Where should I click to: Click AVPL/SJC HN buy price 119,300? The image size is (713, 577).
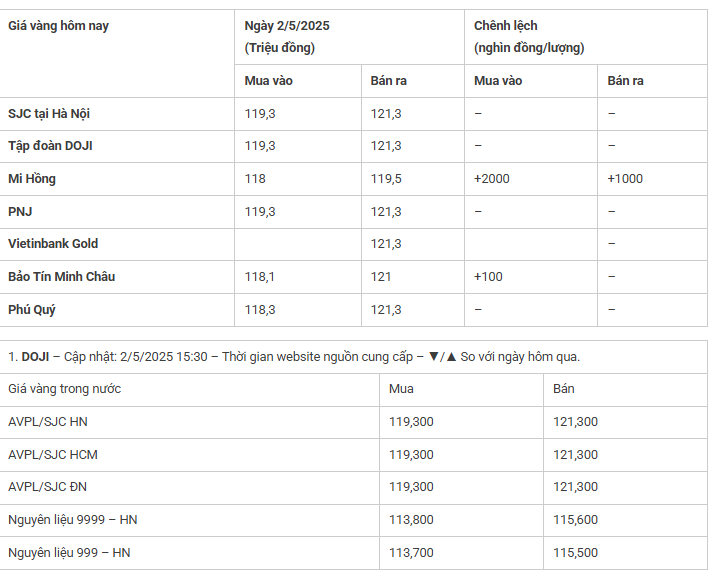click(411, 421)
